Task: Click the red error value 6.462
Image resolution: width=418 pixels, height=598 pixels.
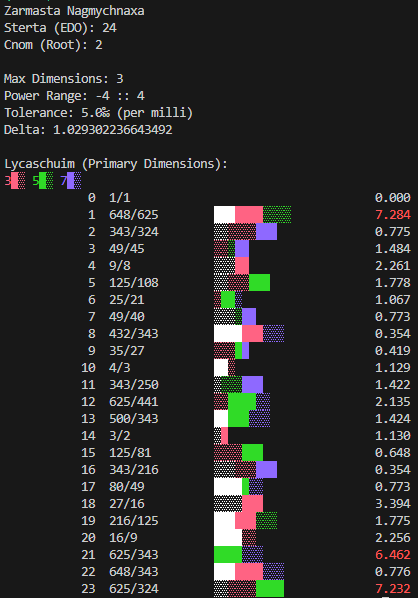Action: click(x=393, y=555)
